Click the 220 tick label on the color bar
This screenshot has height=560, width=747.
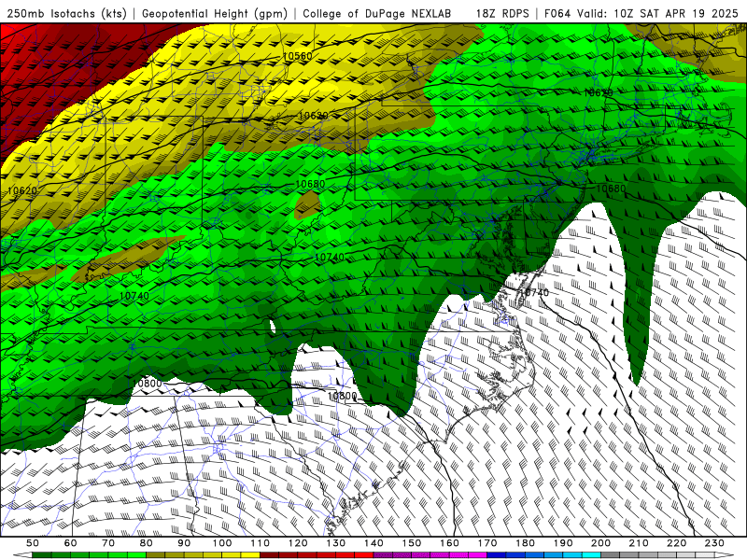(x=676, y=543)
